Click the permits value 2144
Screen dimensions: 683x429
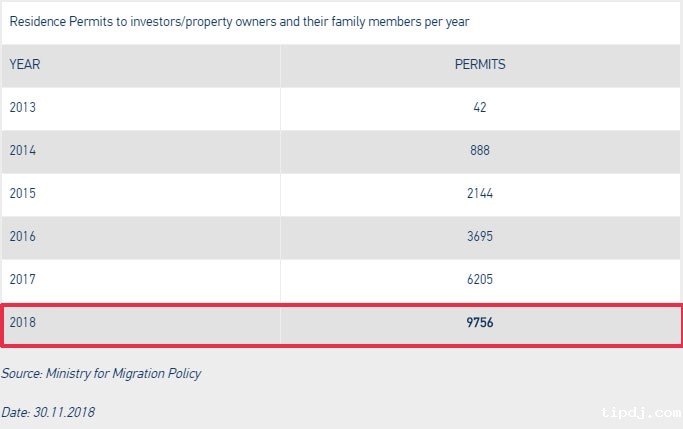point(480,194)
